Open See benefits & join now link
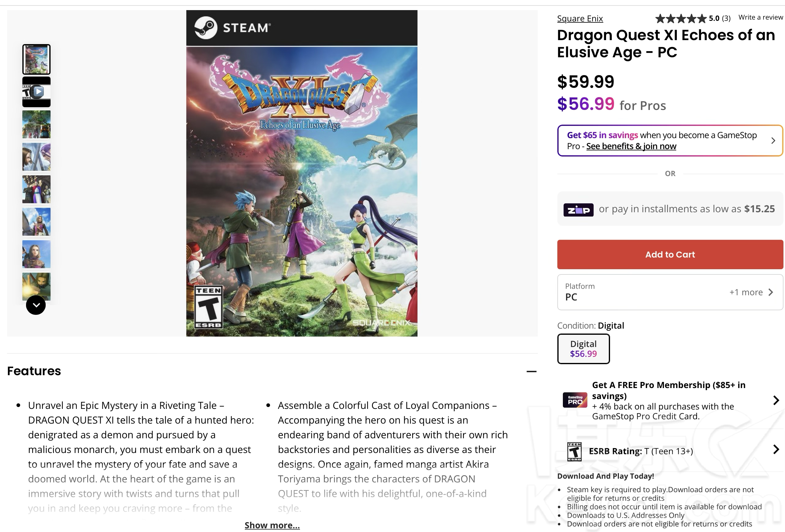The image size is (785, 532). 631,146
